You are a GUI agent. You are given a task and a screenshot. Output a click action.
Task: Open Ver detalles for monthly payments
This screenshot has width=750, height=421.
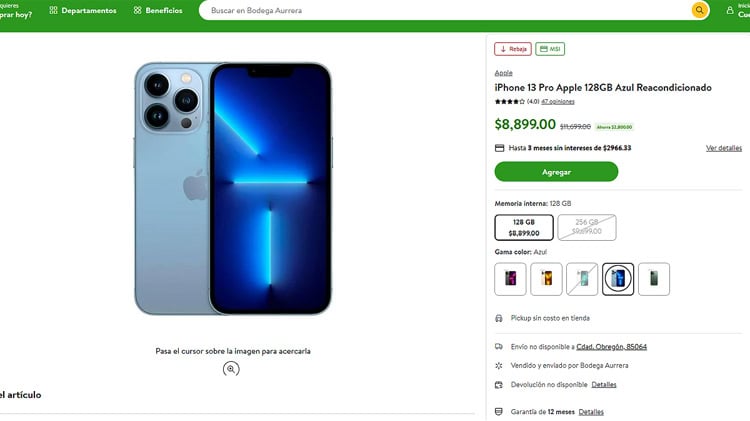click(x=723, y=148)
